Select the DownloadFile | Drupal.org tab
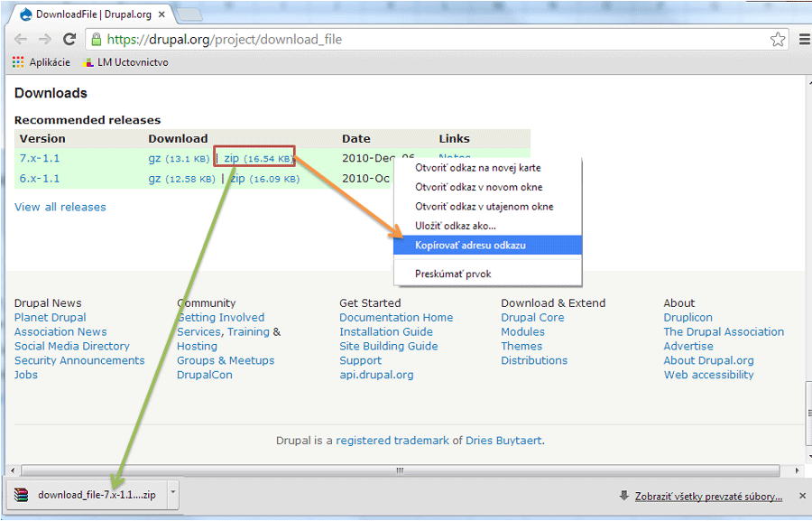 pos(93,14)
